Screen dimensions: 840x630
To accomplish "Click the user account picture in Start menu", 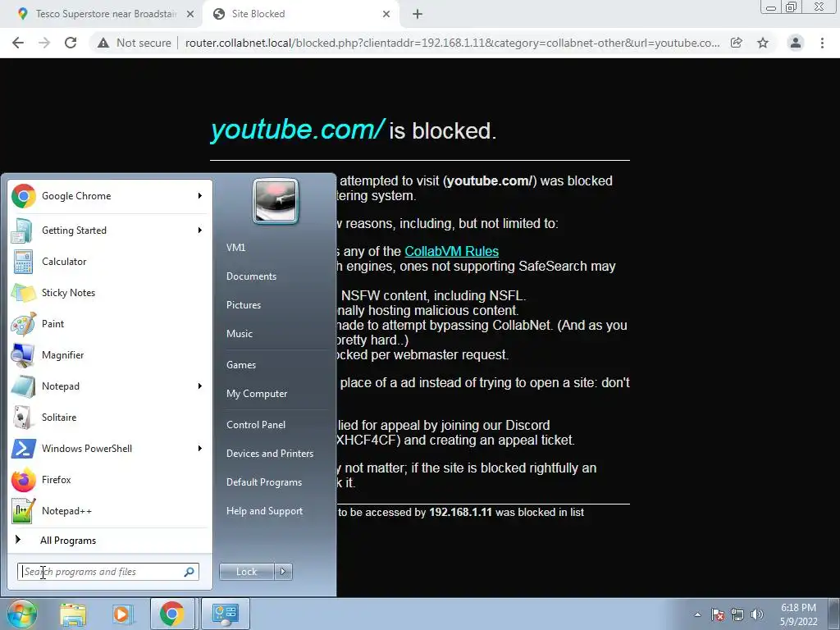I will tap(276, 201).
